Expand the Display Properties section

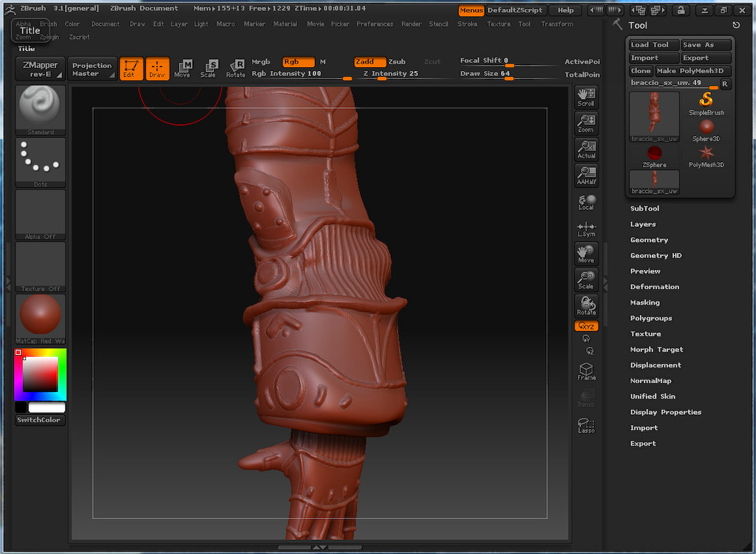coord(665,413)
